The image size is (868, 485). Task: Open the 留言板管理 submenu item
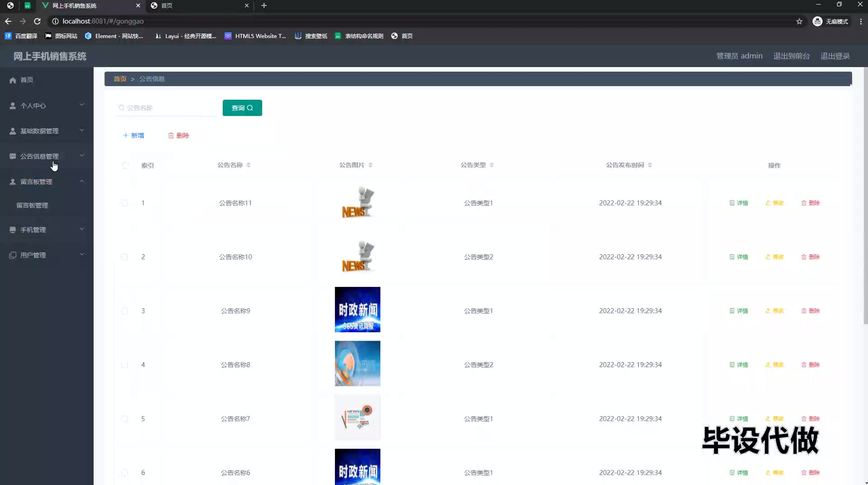[x=32, y=205]
